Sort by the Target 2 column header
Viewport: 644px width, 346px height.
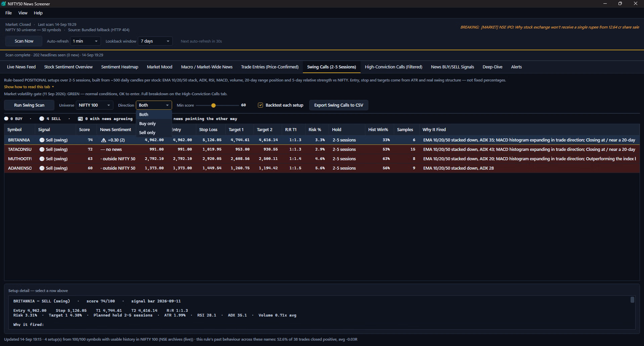tap(268, 130)
